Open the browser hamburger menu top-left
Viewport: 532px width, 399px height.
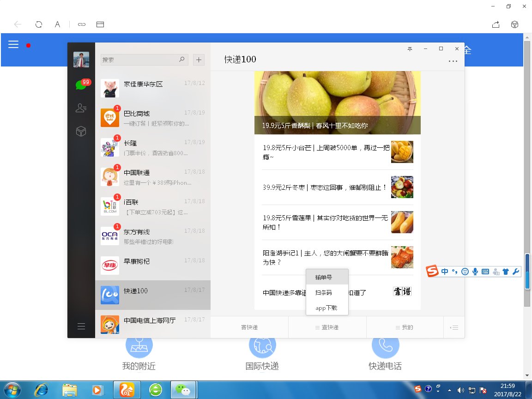(x=13, y=44)
